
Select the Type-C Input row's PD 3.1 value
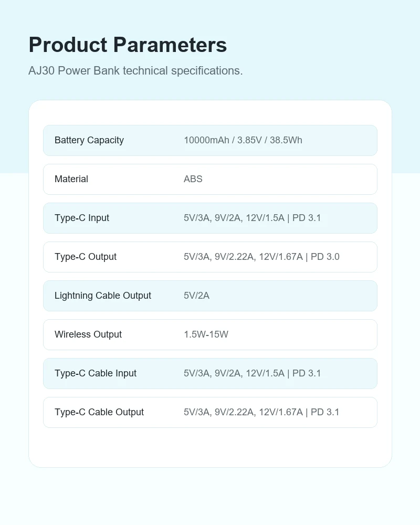[x=252, y=218]
